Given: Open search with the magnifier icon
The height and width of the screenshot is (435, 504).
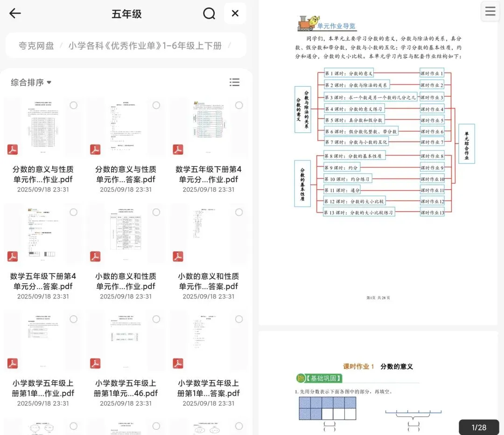Looking at the screenshot, I should [209, 14].
